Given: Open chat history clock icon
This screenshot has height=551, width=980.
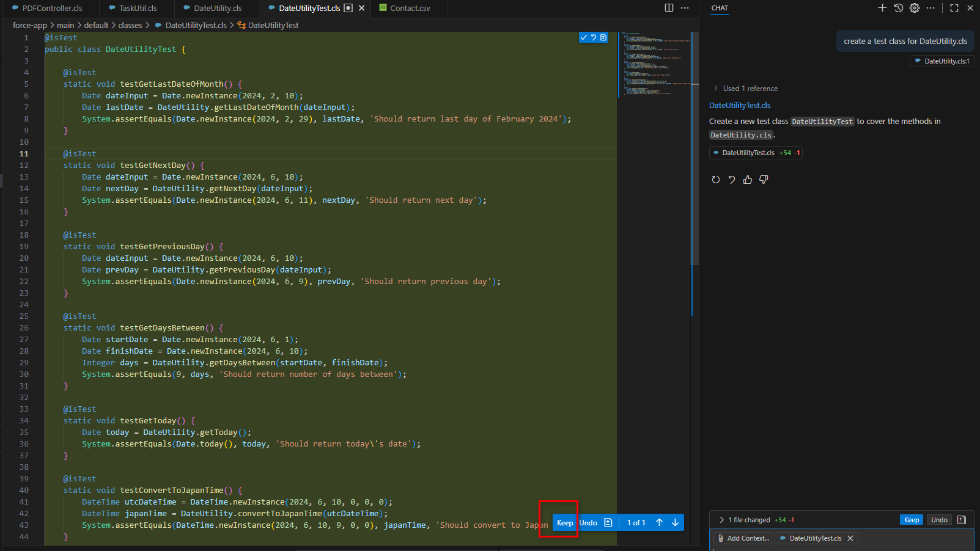Looking at the screenshot, I should click(898, 8).
